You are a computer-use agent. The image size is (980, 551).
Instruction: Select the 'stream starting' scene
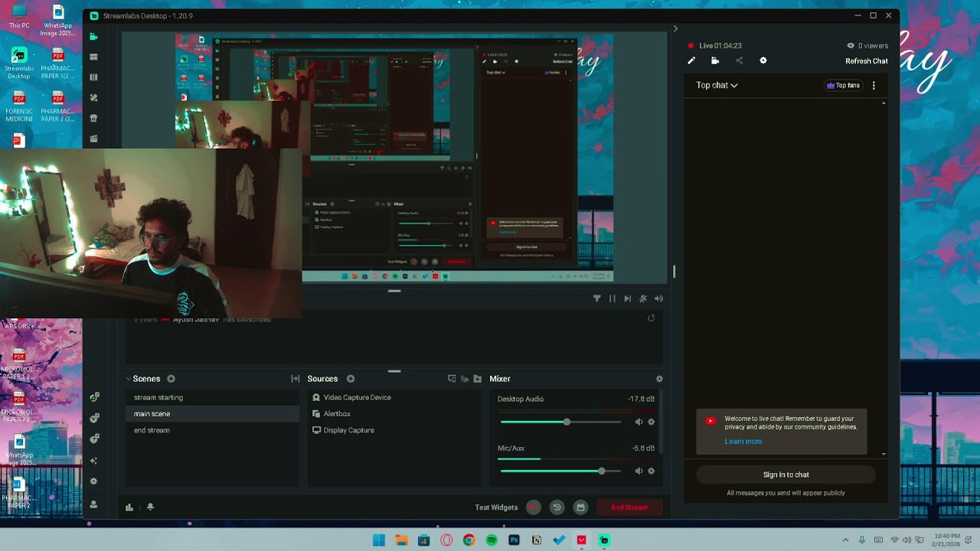click(212, 397)
